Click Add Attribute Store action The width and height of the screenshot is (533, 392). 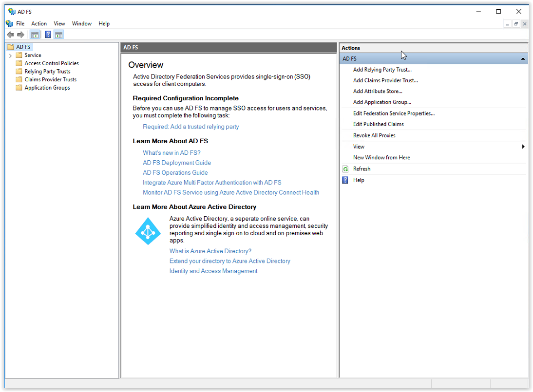(x=378, y=92)
